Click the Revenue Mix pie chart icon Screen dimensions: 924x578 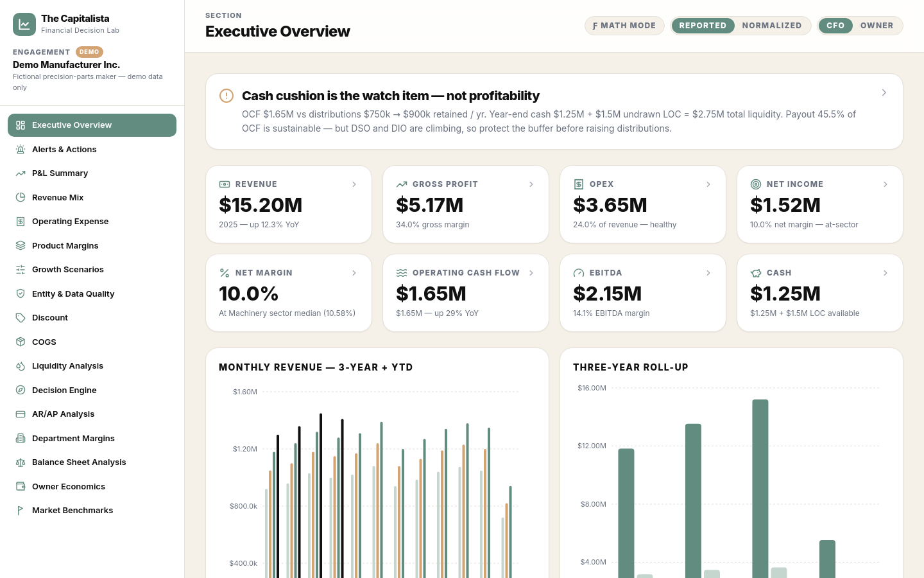pos(21,198)
